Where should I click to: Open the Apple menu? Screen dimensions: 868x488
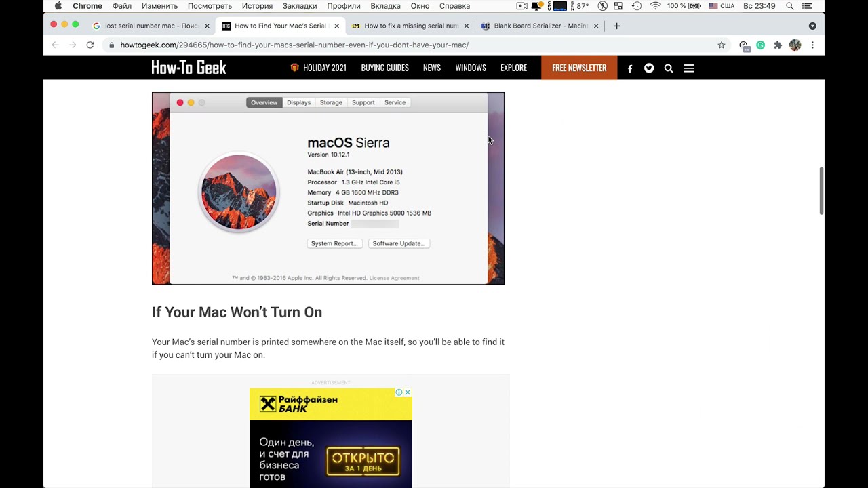[x=58, y=6]
